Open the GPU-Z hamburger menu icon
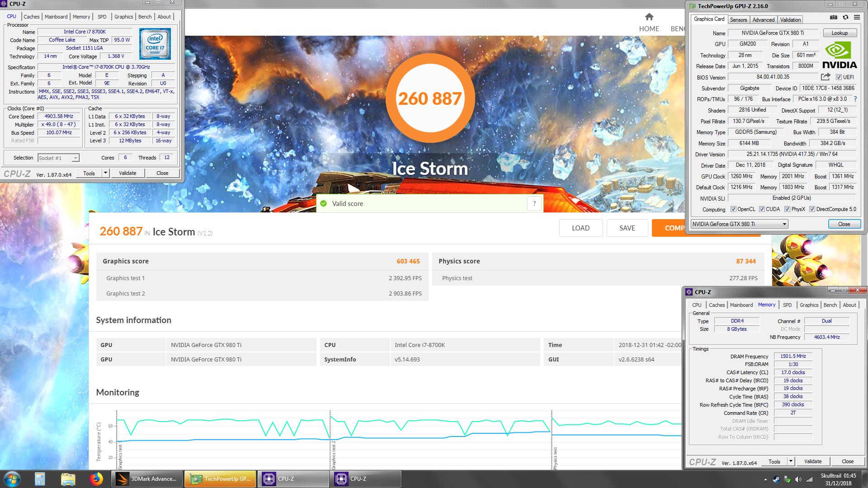 [x=857, y=18]
